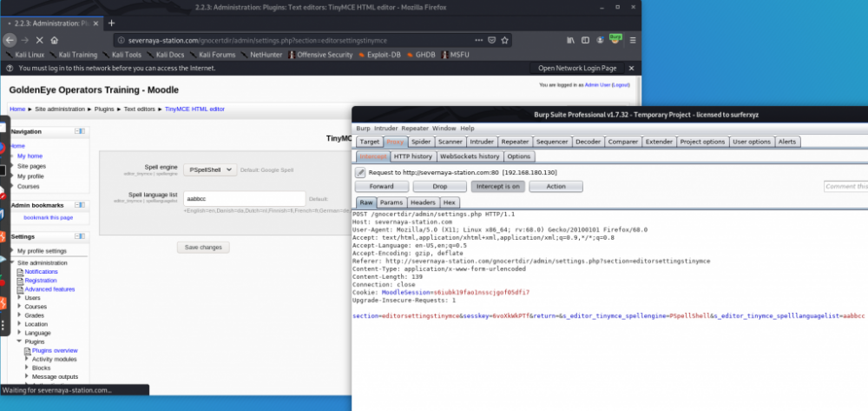Click bookmark this page link
868x411 pixels.
point(48,218)
